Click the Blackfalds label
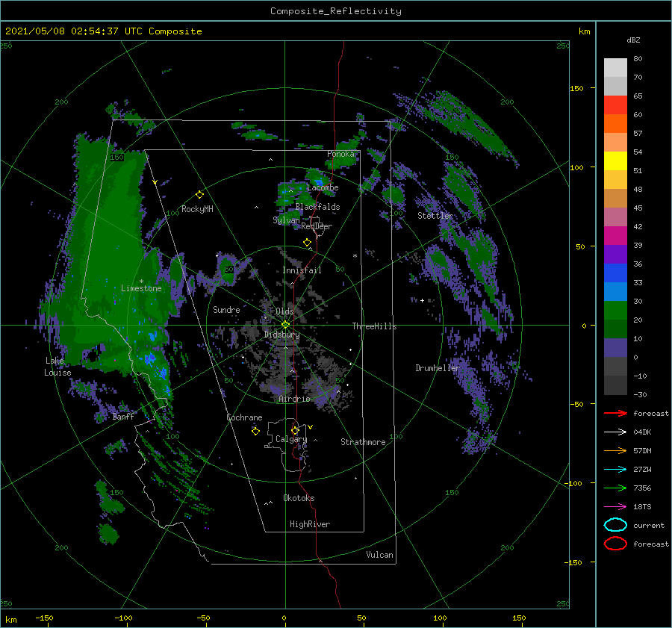672x628 pixels. point(317,207)
